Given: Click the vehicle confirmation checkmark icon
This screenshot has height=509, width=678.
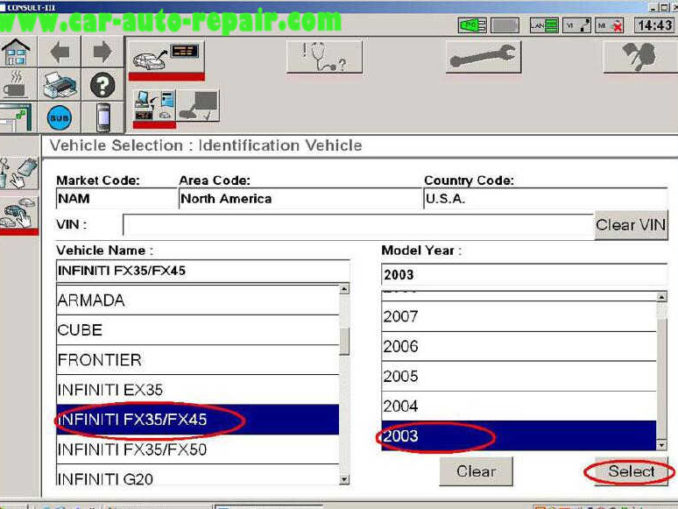Looking at the screenshot, I should pyautogui.click(x=198, y=106).
